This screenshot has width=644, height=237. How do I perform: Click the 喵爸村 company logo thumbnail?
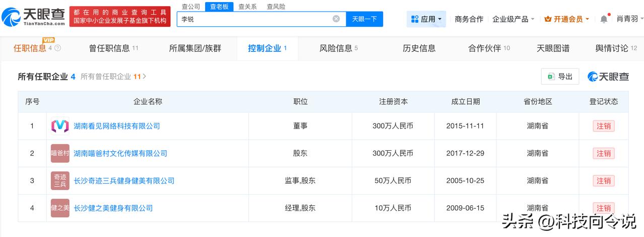[x=60, y=153]
